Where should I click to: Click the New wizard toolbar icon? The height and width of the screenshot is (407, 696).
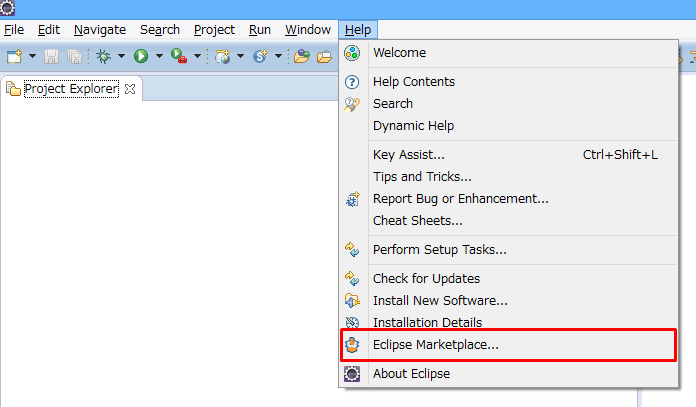click(x=14, y=56)
